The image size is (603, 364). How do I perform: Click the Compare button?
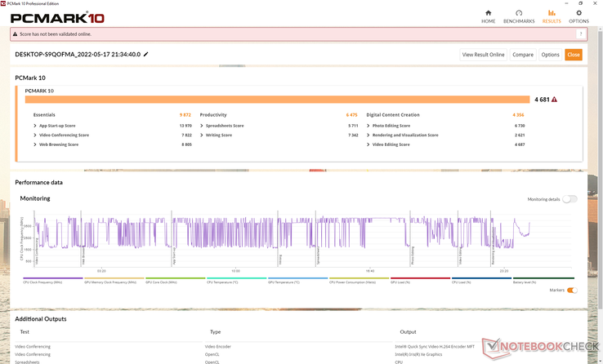coord(523,55)
